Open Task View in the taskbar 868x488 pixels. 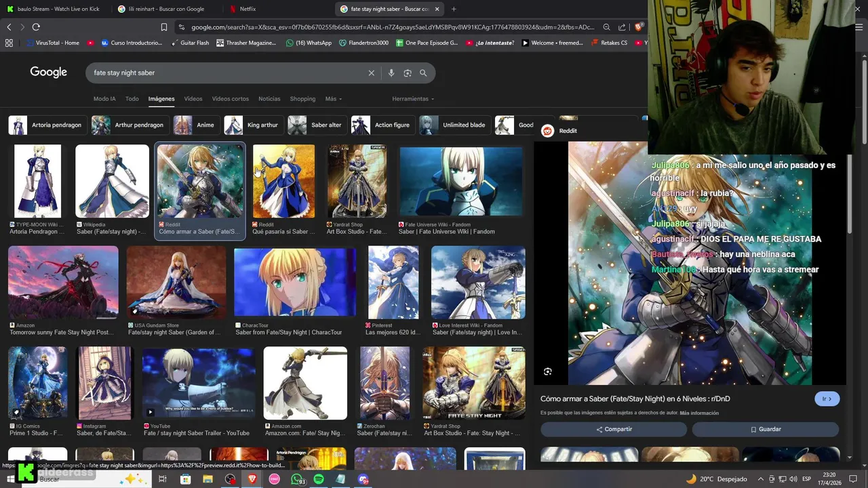[163, 479]
